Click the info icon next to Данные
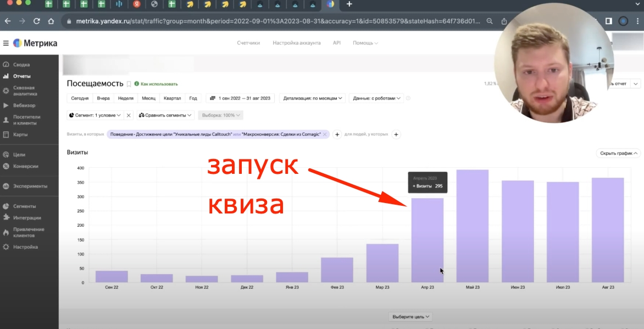Viewport: 644px width, 329px height. 408,98
